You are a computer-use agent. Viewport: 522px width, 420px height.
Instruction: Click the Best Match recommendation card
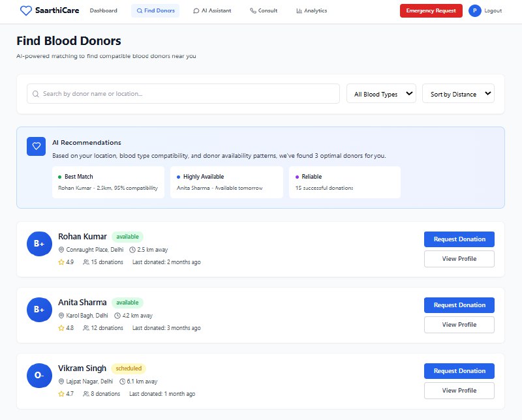[x=108, y=183]
